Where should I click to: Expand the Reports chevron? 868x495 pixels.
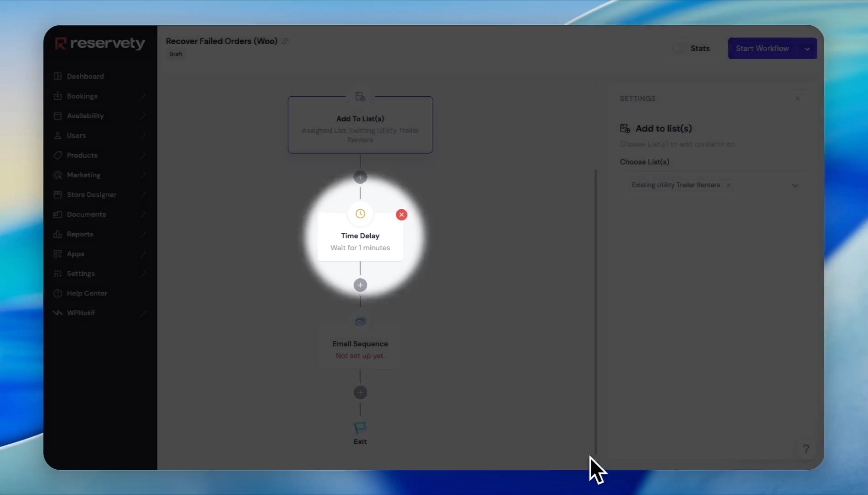pyautogui.click(x=143, y=234)
